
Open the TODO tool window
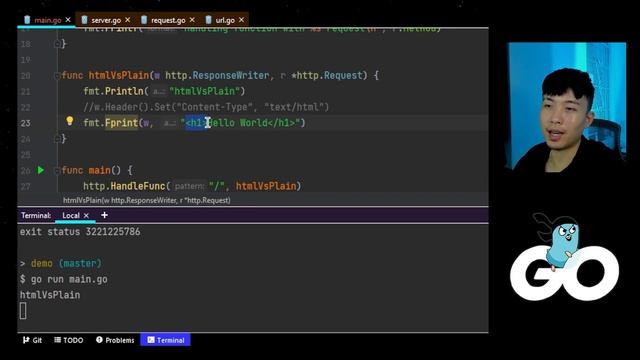click(x=69, y=340)
